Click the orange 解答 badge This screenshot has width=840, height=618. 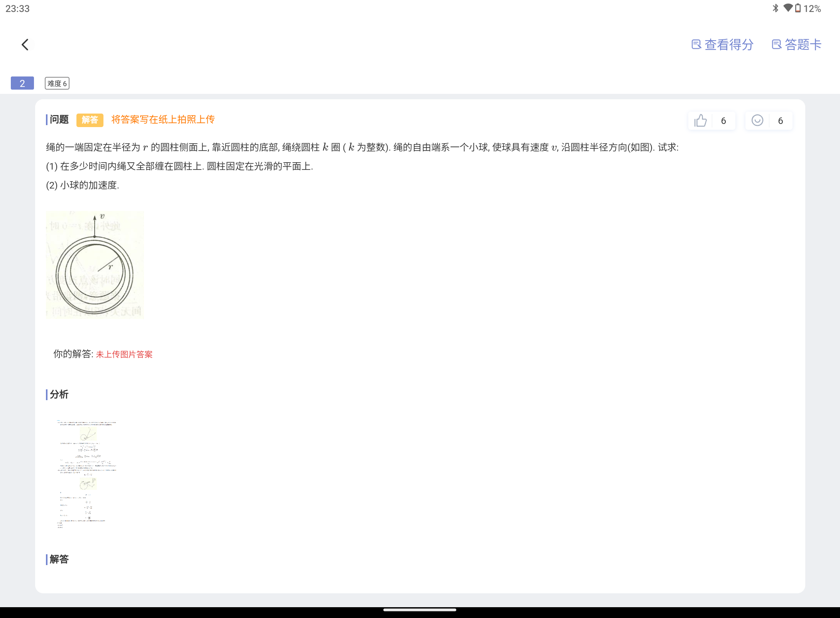pos(90,120)
